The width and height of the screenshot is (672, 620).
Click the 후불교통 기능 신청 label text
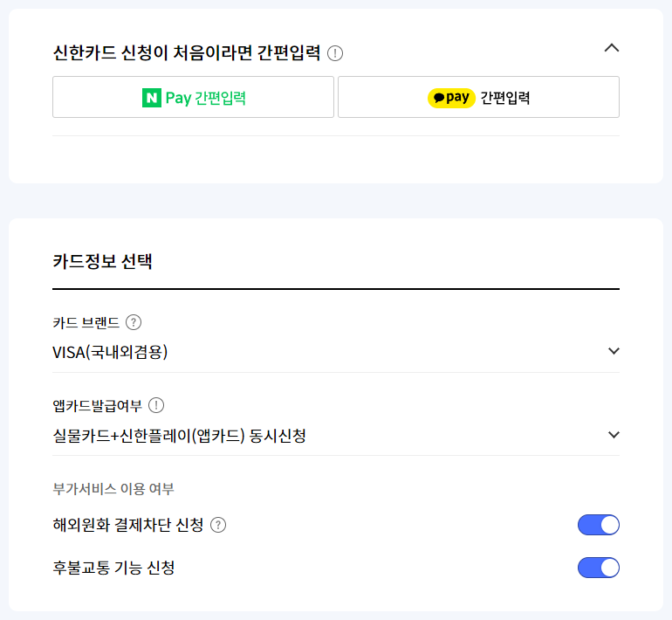(113, 568)
